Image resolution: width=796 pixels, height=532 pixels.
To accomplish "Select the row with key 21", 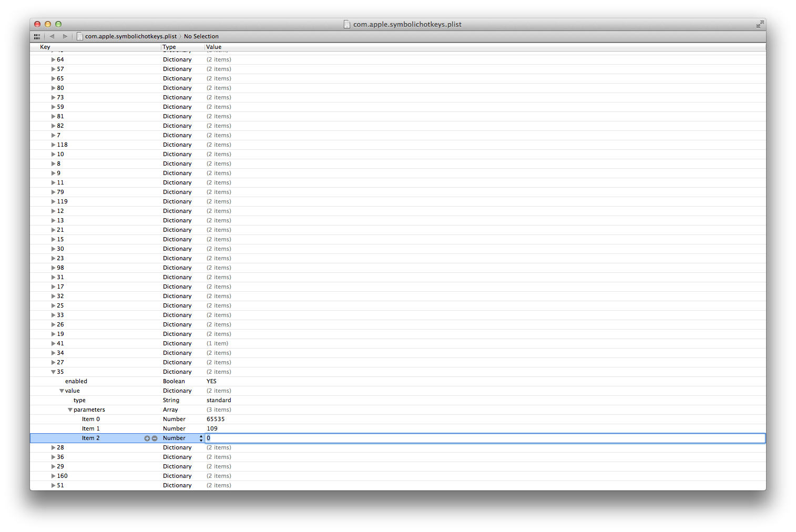I will 397,230.
